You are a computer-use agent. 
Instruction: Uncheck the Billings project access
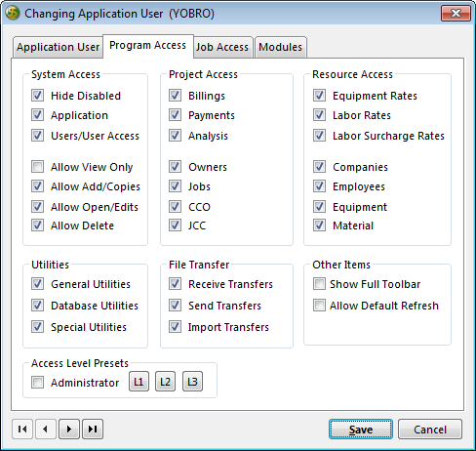coord(175,96)
